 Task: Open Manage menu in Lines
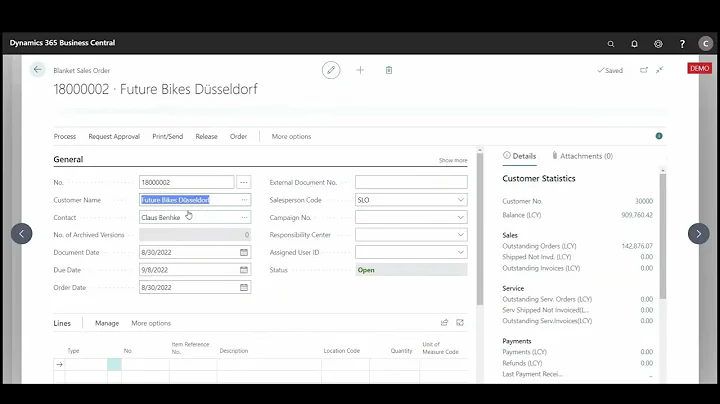click(107, 323)
